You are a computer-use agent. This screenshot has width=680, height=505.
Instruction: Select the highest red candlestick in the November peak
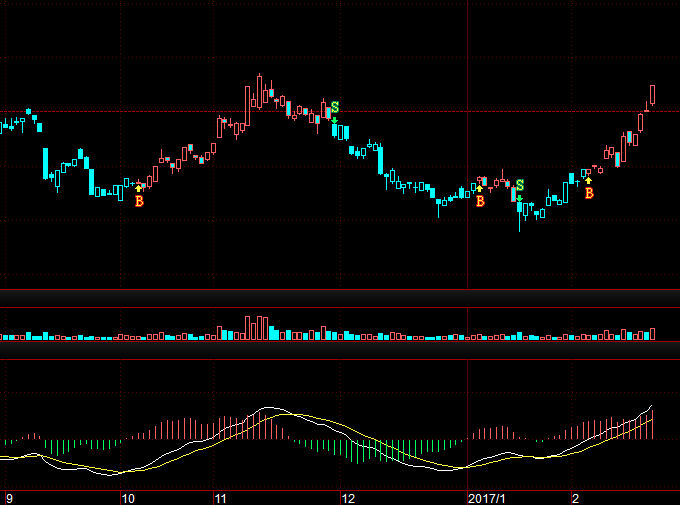point(259,91)
